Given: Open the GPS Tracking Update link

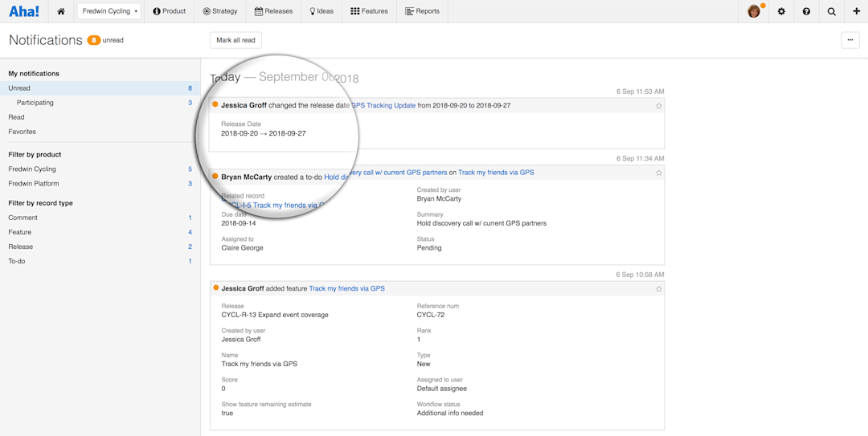Looking at the screenshot, I should (383, 105).
